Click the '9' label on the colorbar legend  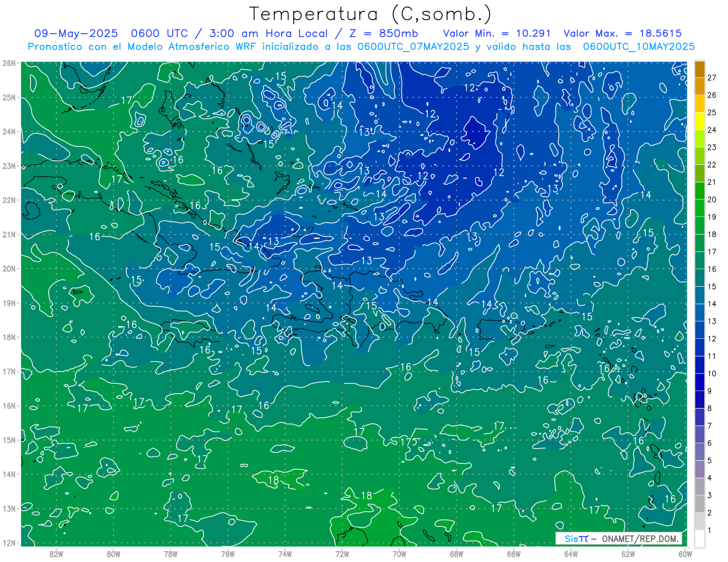point(710,391)
